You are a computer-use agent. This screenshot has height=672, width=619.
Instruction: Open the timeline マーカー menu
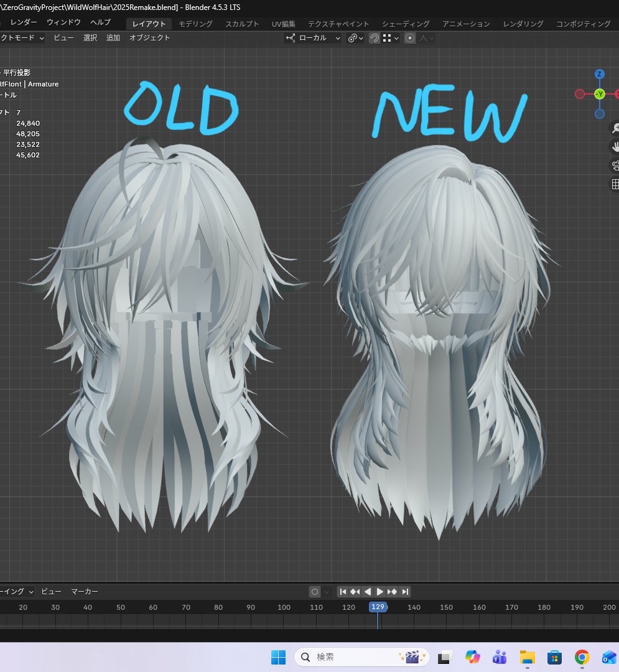pyautogui.click(x=85, y=592)
